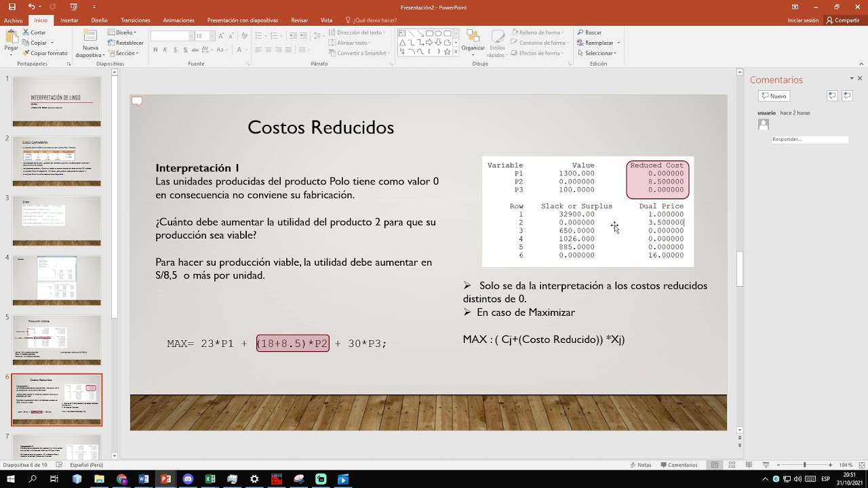The height and width of the screenshot is (488, 868).
Task: Start presentation from beginning icon in title bar
Action: 75,7
